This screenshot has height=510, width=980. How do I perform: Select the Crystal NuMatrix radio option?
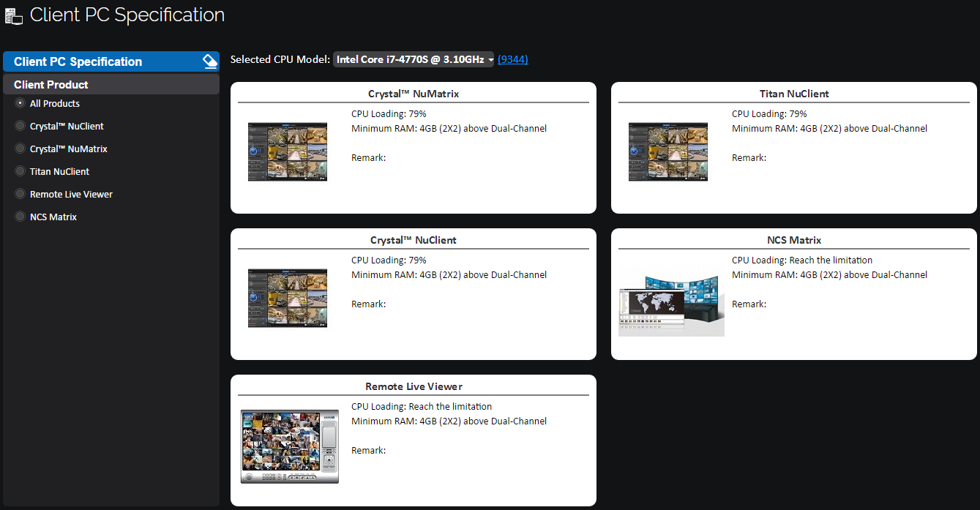coord(20,149)
